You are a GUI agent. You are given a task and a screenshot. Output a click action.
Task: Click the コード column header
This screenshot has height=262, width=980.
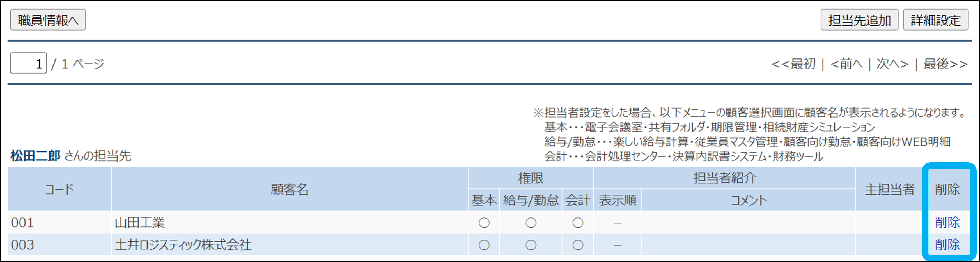[60, 189]
